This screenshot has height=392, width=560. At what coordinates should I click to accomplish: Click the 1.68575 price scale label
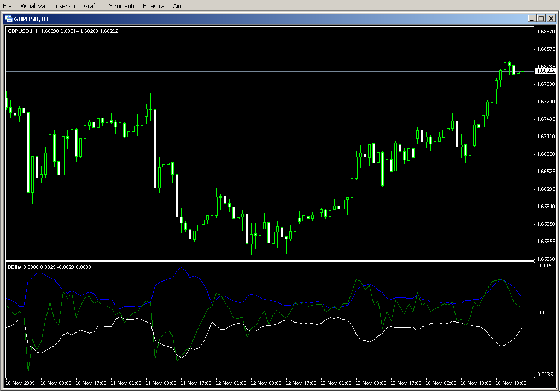click(546, 49)
